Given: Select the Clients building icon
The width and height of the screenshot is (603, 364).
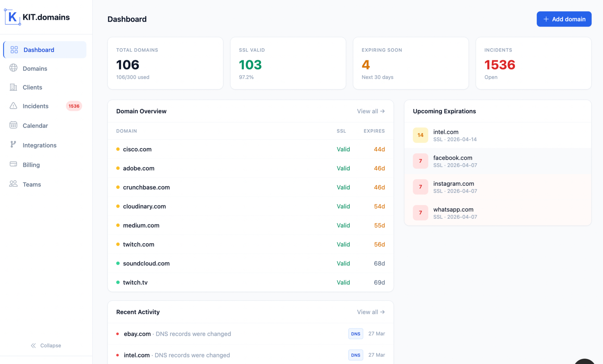Looking at the screenshot, I should [x=13, y=87].
